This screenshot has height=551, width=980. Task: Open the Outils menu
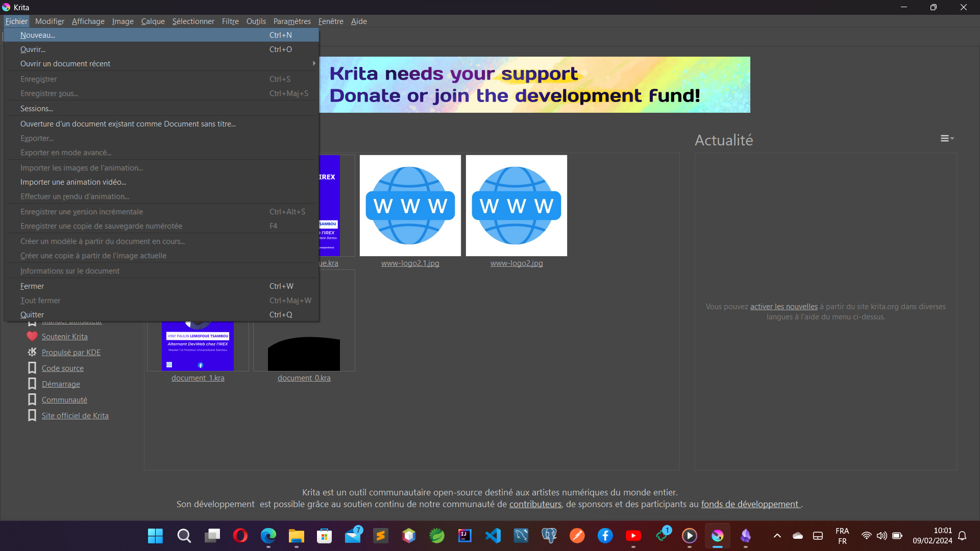(x=256, y=21)
